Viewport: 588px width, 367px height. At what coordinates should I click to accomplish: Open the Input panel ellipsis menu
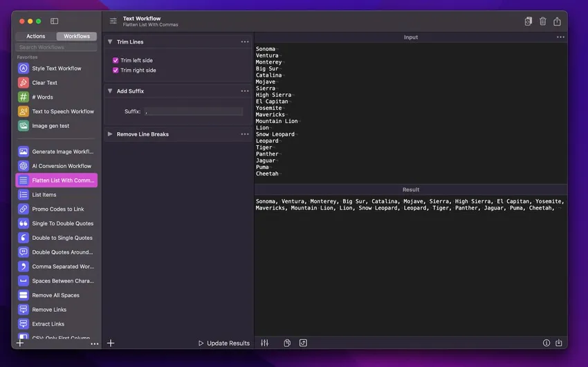560,37
